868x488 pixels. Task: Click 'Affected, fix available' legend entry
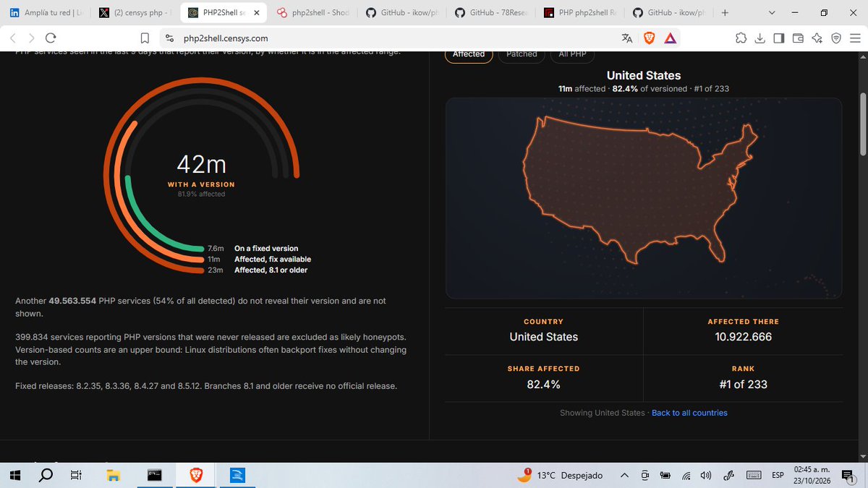point(273,260)
